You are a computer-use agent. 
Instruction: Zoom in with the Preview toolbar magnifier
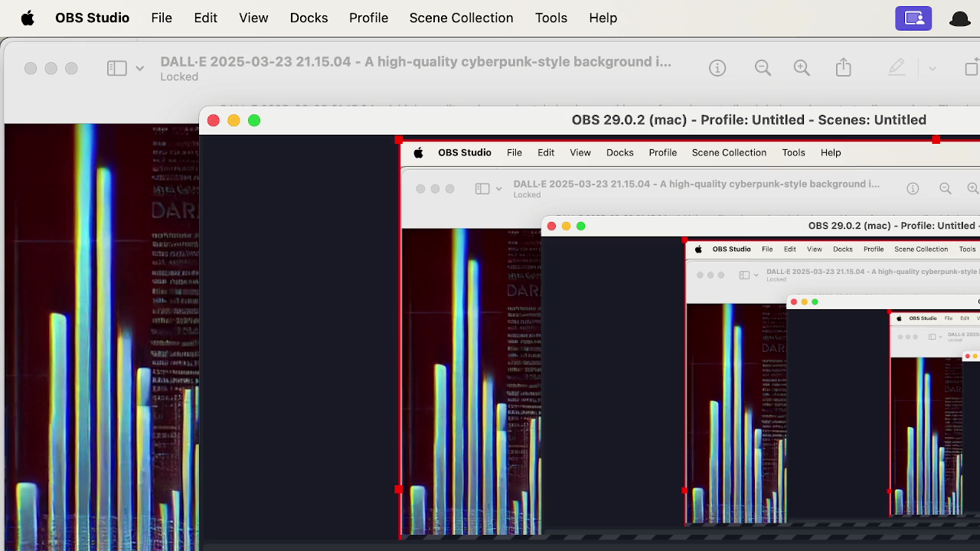[802, 68]
